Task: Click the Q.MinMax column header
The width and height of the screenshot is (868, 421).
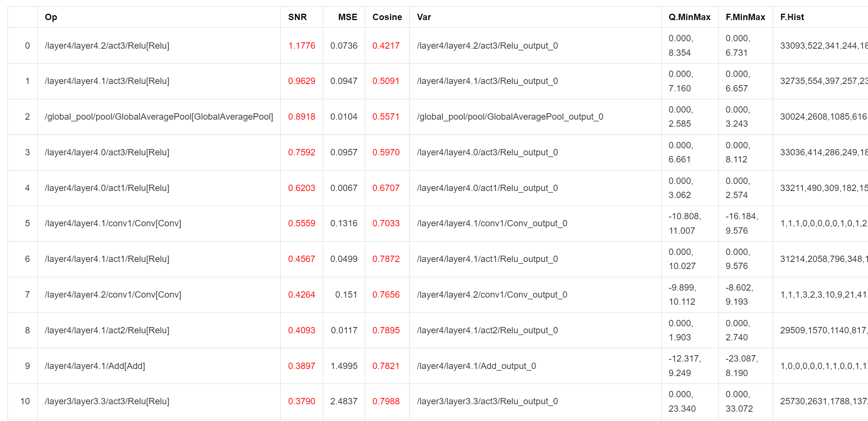Action: pyautogui.click(x=689, y=17)
